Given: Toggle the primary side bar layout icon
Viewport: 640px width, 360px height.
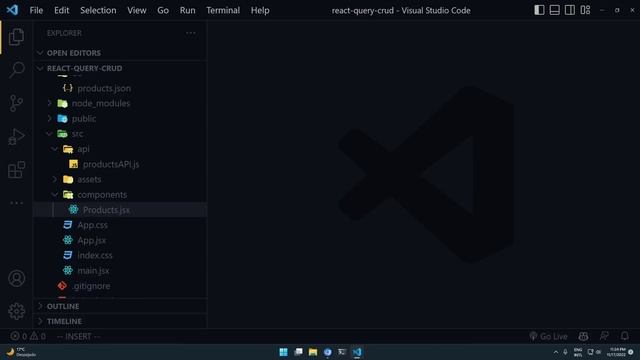Looking at the screenshot, I should pyautogui.click(x=539, y=10).
